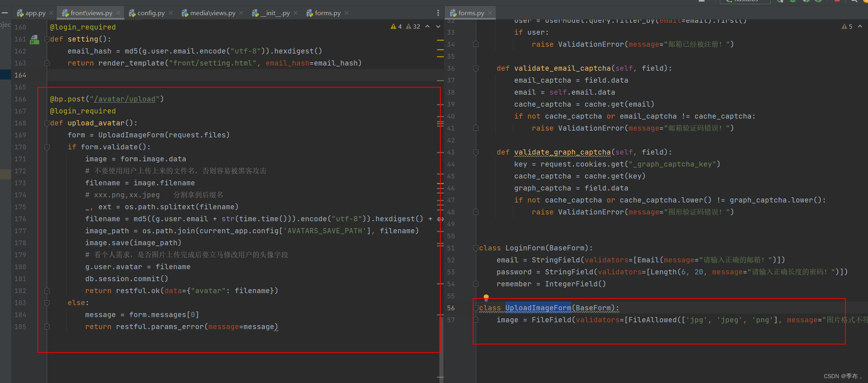The height and width of the screenshot is (383, 868).
Task: Go to next highlighted problem in left editor
Action: [x=438, y=26]
